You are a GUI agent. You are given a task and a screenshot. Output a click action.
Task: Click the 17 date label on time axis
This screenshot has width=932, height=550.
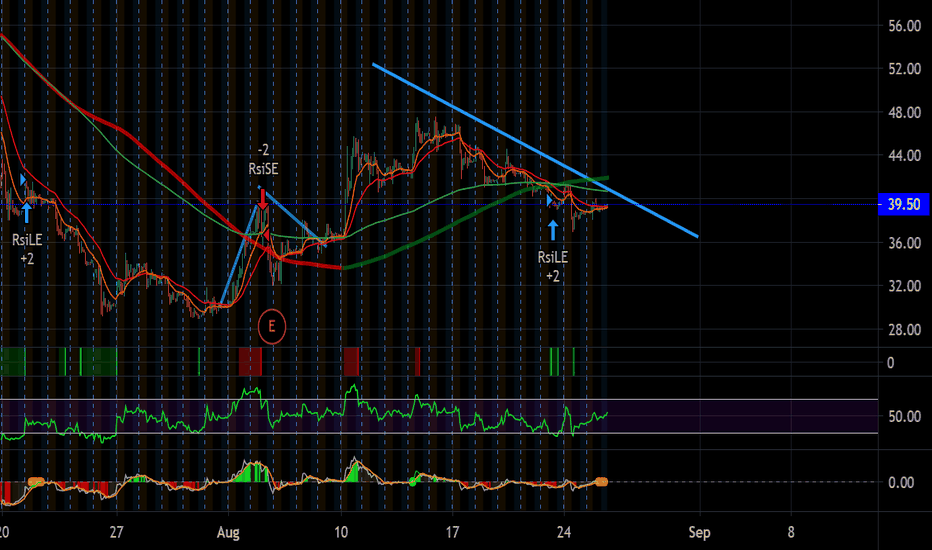point(453,532)
